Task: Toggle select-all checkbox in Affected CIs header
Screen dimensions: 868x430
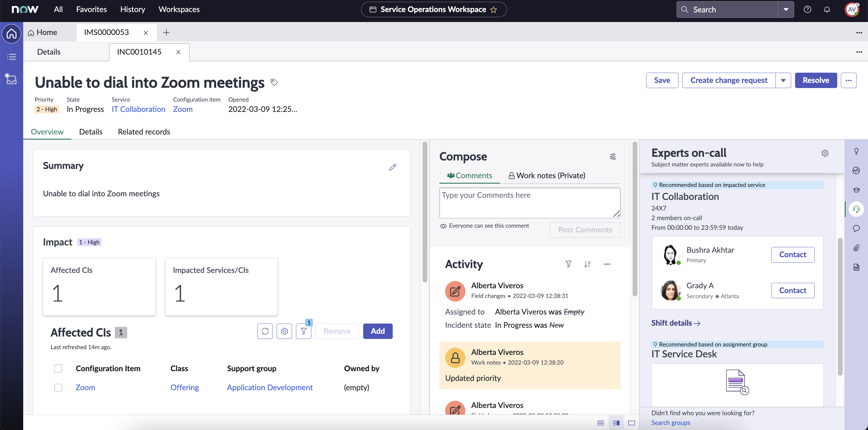Action: pos(58,368)
